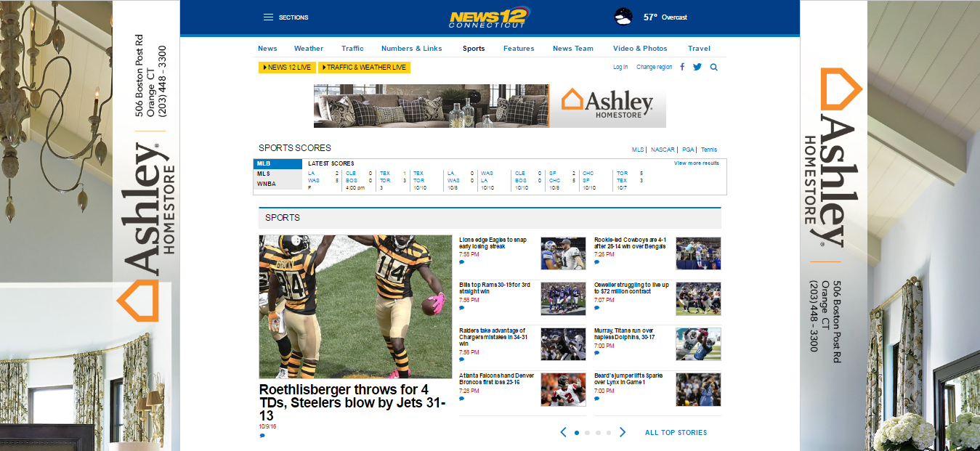Open Osweiler struggling headline
The height and width of the screenshot is (451, 980).
click(x=631, y=288)
